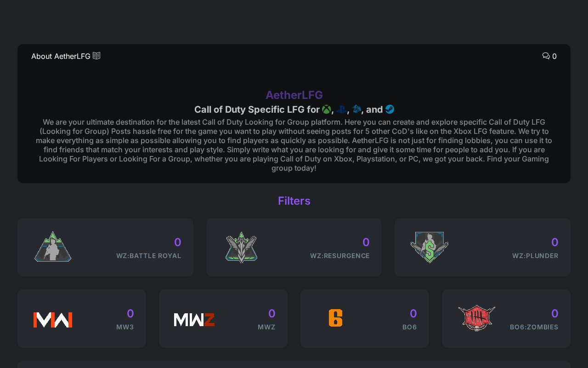Click the MWZ logo
Image resolution: width=588 pixels, height=368 pixels.
[194, 320]
